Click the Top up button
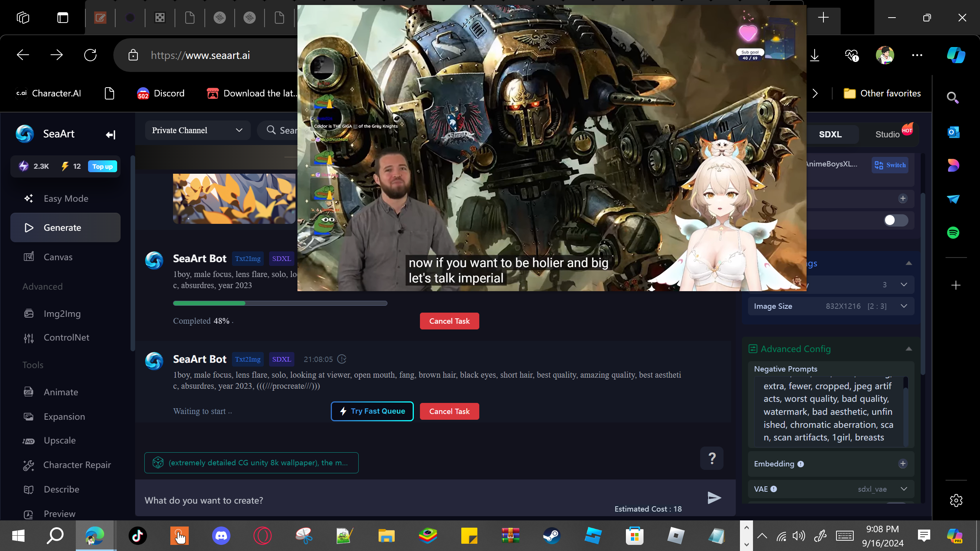Viewport: 980px width, 551px height. click(x=102, y=166)
